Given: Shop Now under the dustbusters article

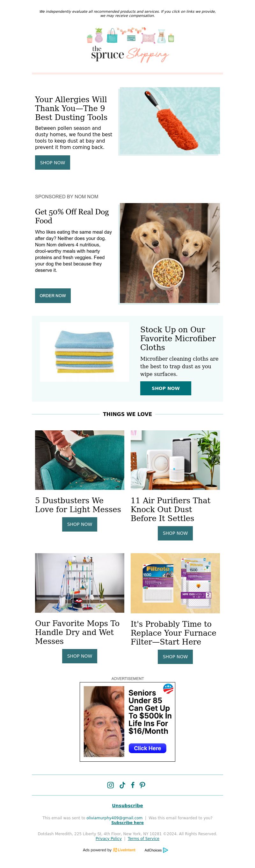Looking at the screenshot, I should tap(80, 524).
